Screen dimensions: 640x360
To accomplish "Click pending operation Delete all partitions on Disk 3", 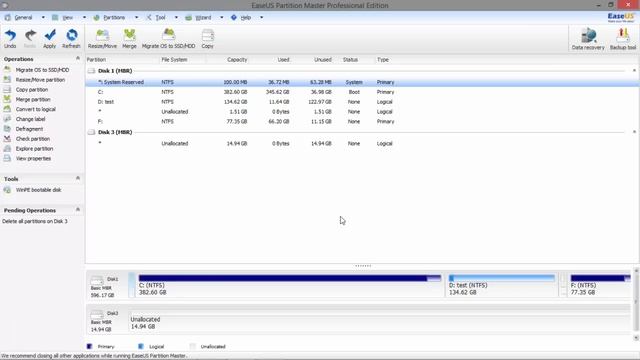I will tap(35, 221).
